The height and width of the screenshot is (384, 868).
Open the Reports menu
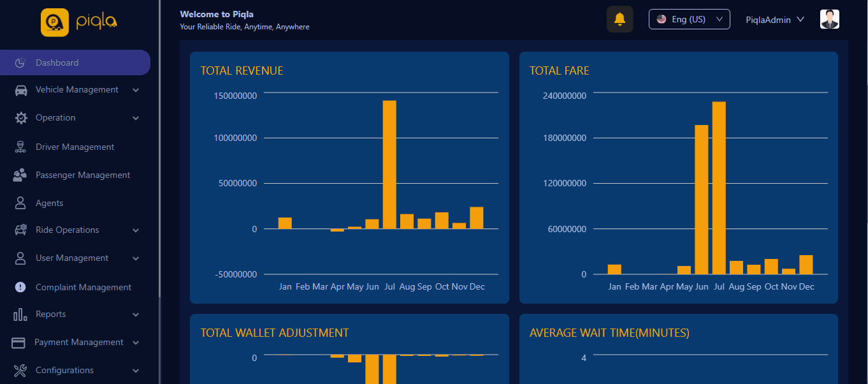[75, 314]
